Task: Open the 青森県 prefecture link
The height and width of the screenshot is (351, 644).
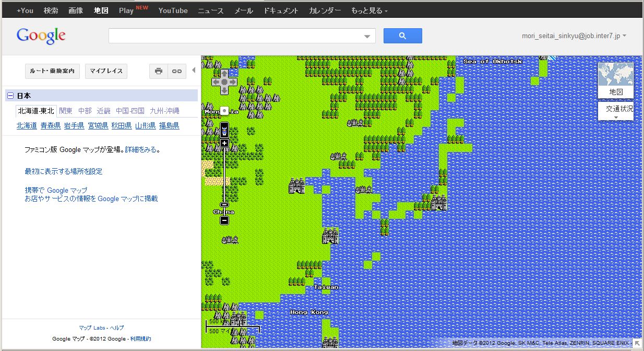Action: click(x=51, y=126)
